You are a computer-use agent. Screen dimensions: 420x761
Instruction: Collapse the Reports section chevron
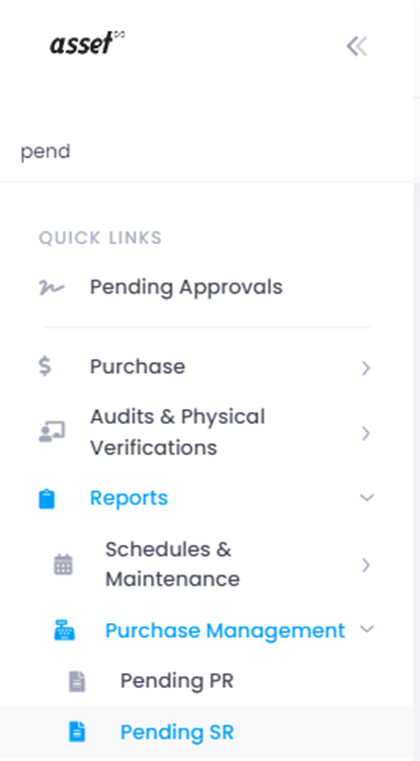coord(367,497)
